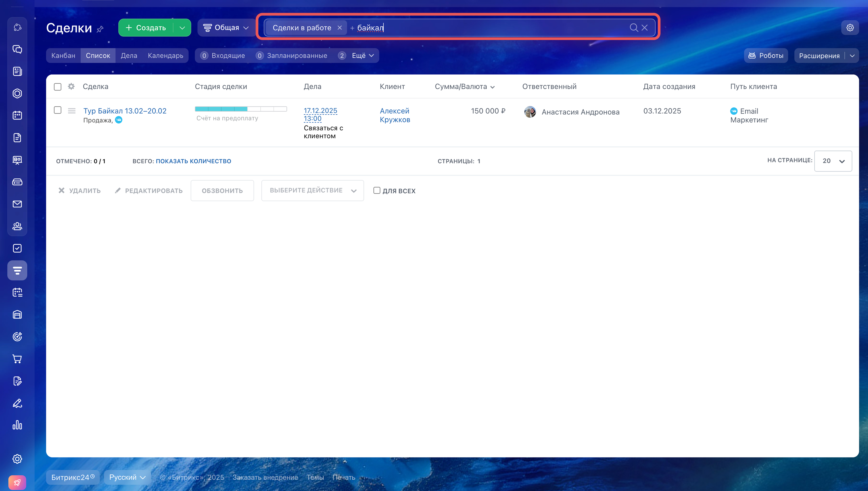Open the shopping cart icon in sidebar
Image resolution: width=868 pixels, height=491 pixels.
pyautogui.click(x=17, y=359)
